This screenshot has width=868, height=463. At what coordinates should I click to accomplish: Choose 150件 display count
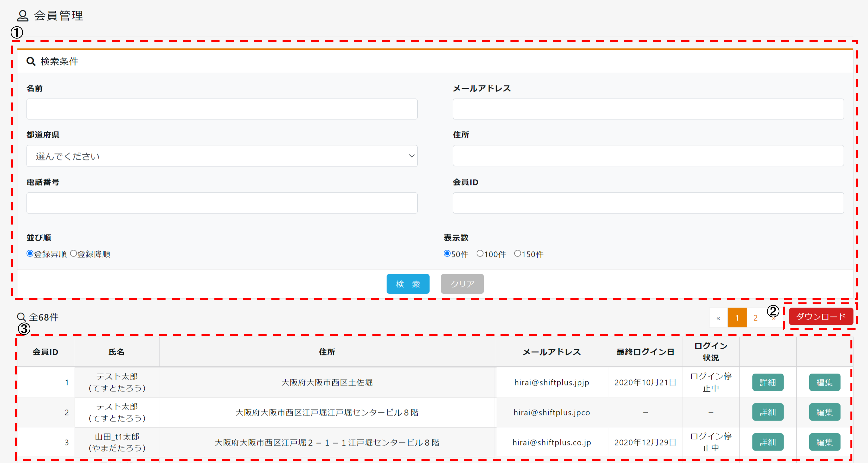click(517, 253)
